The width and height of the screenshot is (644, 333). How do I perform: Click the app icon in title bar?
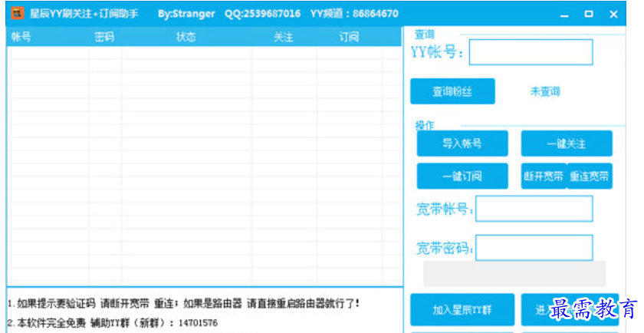(17, 14)
